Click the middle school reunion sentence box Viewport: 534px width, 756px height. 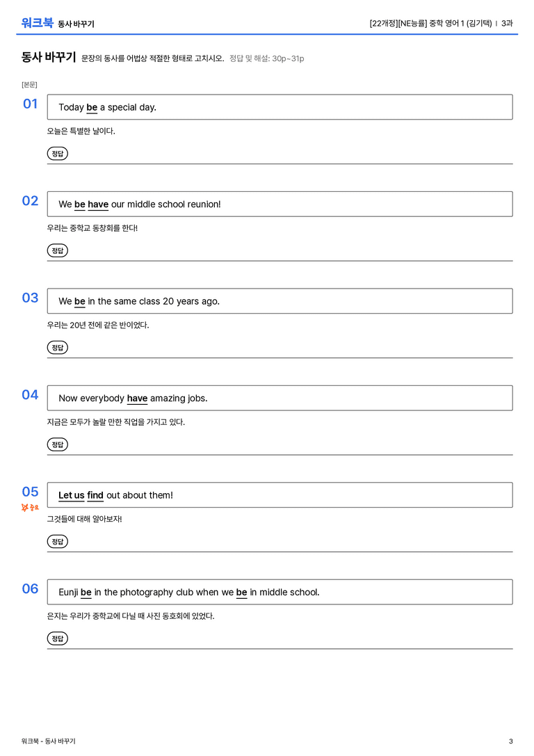pyautogui.click(x=280, y=204)
